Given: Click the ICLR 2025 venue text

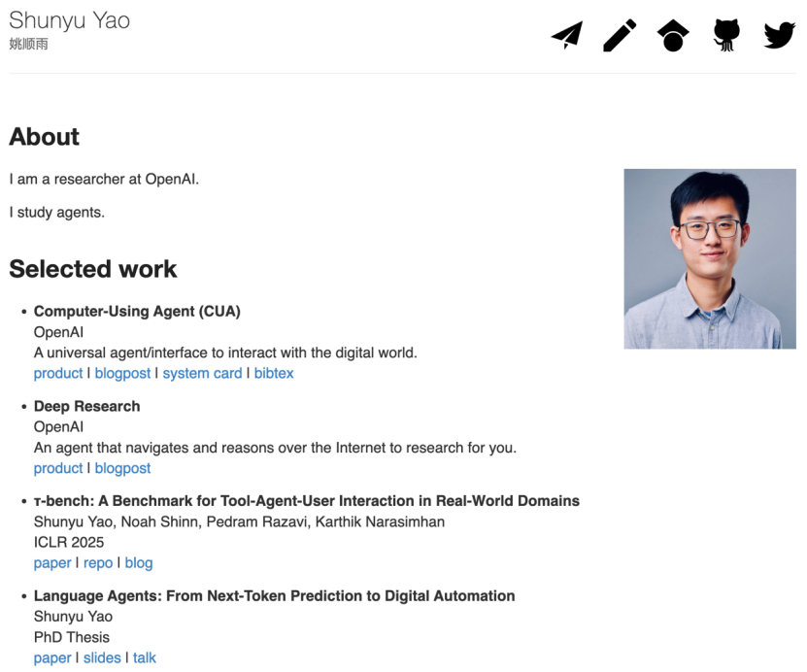Looking at the screenshot, I should (x=69, y=542).
